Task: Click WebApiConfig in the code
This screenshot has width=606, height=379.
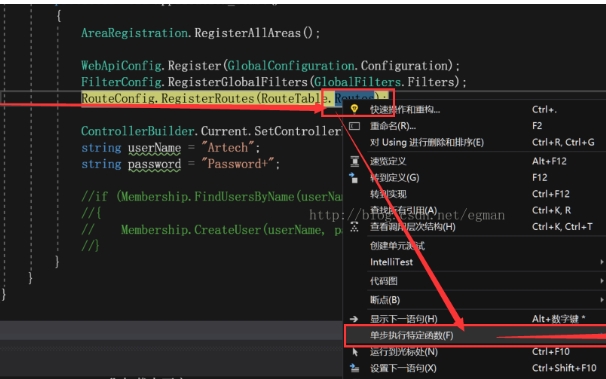Action: coord(121,66)
